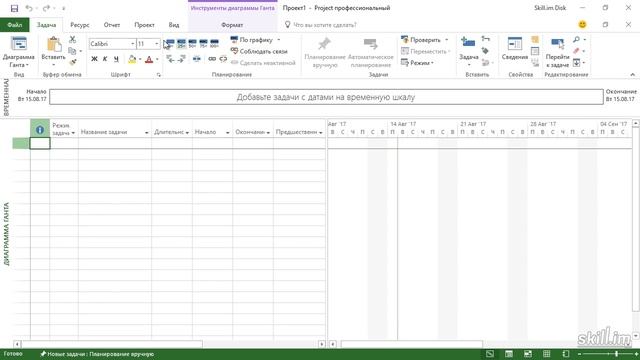Toggle Underline formatting
This screenshot has height=360, width=640.
click(116, 59)
